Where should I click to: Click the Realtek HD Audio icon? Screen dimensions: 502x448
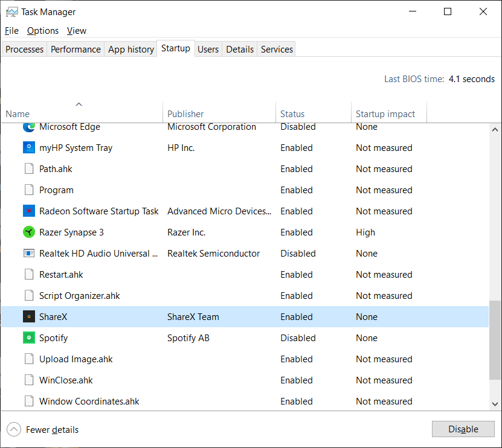click(29, 254)
